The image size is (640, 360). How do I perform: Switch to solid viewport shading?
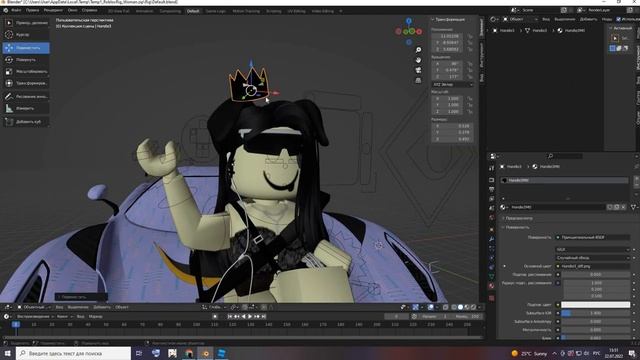click(460, 307)
